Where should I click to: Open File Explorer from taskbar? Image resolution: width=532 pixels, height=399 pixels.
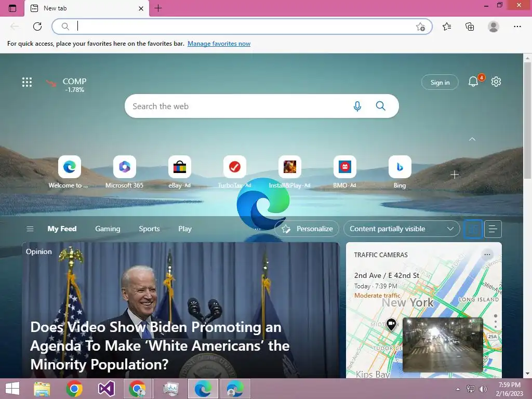pyautogui.click(x=42, y=389)
